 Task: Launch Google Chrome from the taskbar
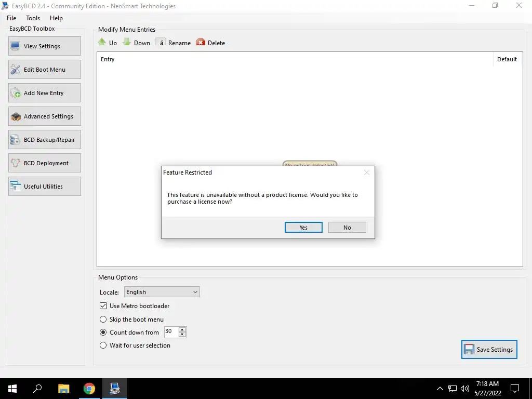[x=89, y=389]
